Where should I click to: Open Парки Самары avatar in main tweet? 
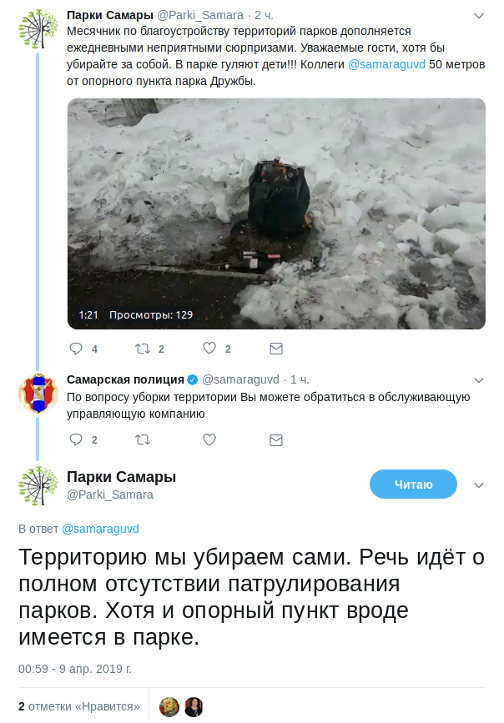pyautogui.click(x=38, y=486)
